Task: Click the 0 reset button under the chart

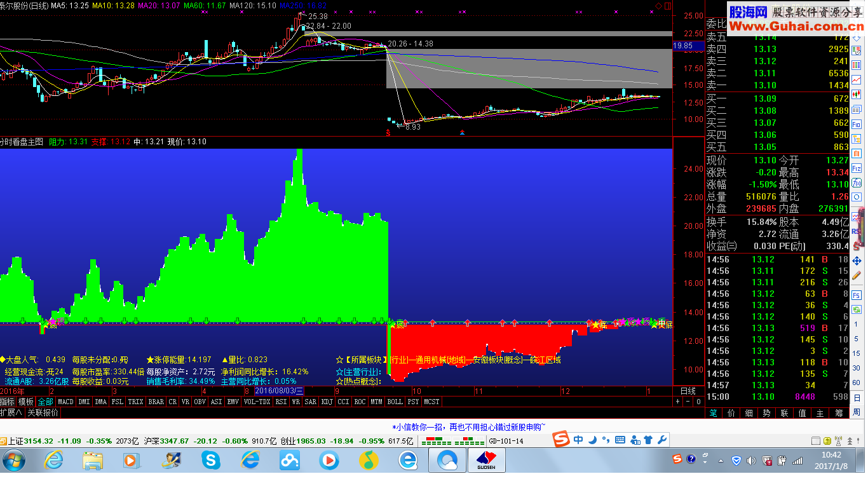Action: coord(698,402)
